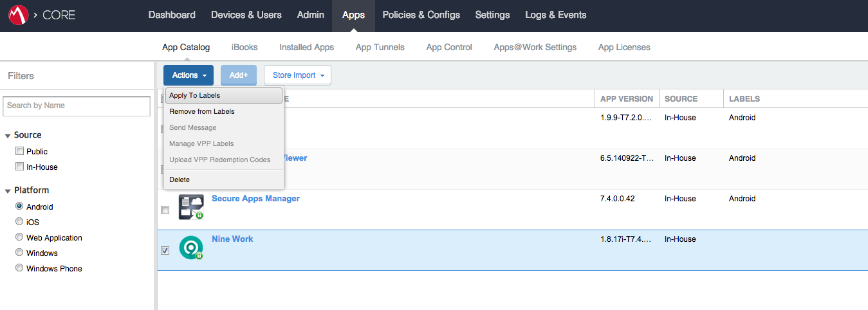Open the Apps top navigation tab
868x310 pixels.
coord(353,15)
